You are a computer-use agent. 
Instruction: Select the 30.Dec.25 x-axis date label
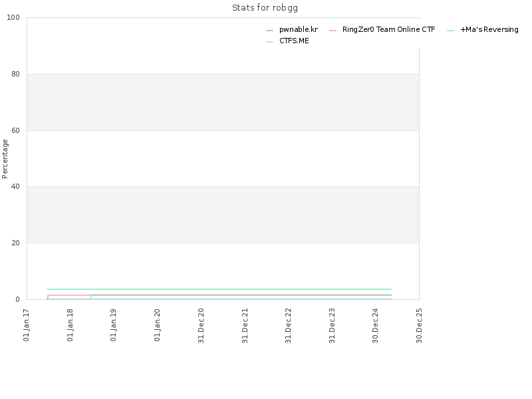pos(419,325)
